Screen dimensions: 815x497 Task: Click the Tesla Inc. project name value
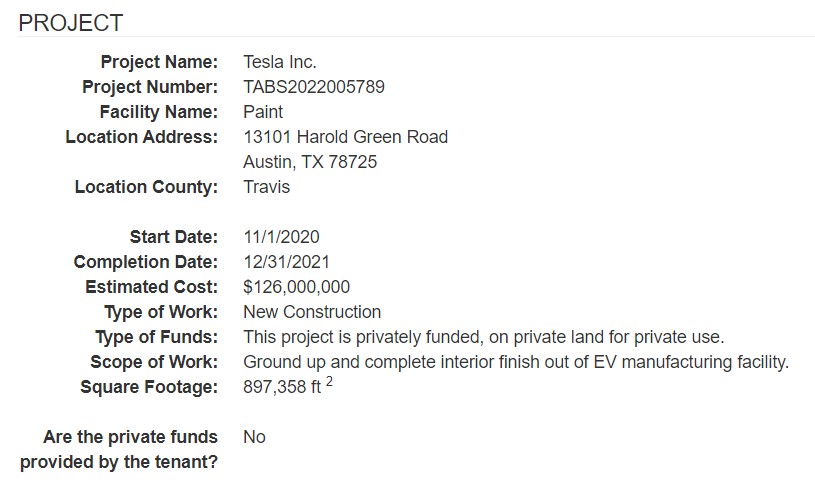(280, 62)
